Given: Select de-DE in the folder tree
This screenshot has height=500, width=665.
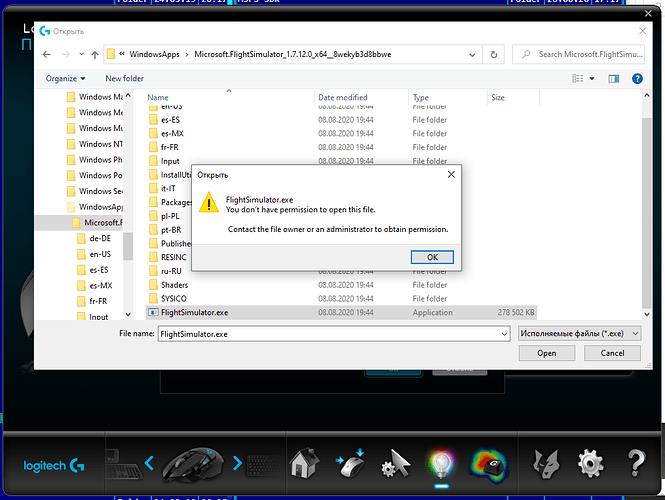Looking at the screenshot, I should pos(100,238).
